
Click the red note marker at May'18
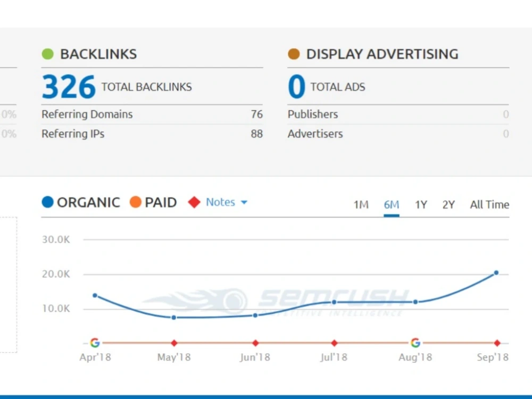click(x=174, y=343)
